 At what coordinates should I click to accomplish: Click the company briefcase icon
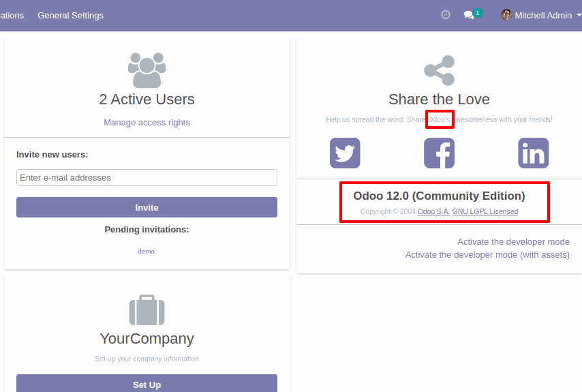click(147, 310)
